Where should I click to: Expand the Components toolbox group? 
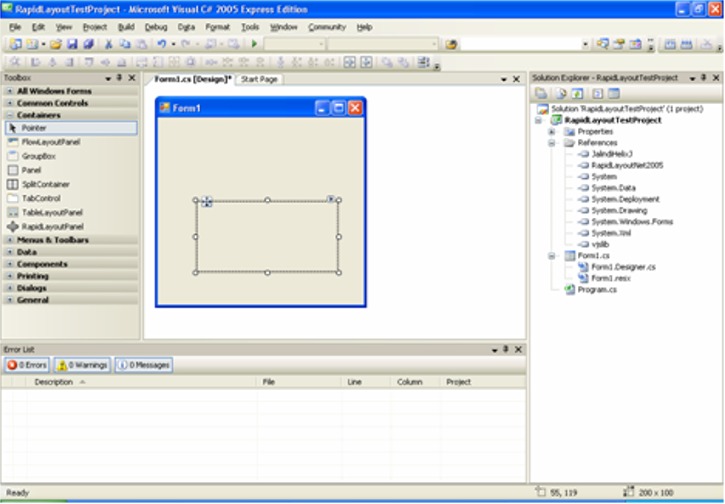click(10, 264)
